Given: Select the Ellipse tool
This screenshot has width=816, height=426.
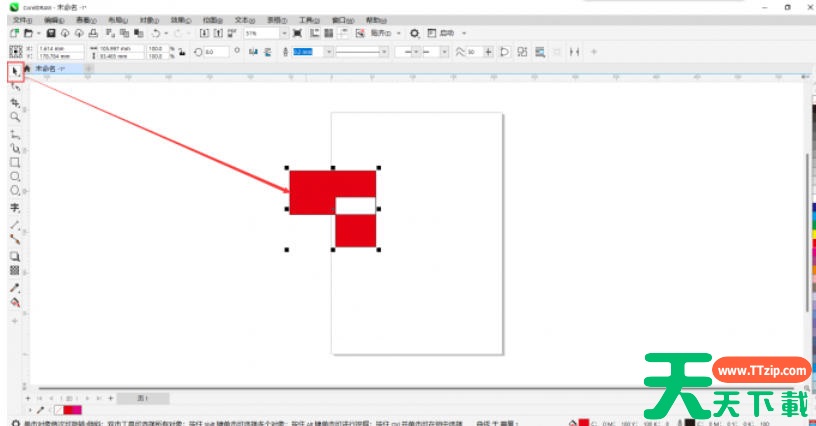Looking at the screenshot, I should pos(15,175).
